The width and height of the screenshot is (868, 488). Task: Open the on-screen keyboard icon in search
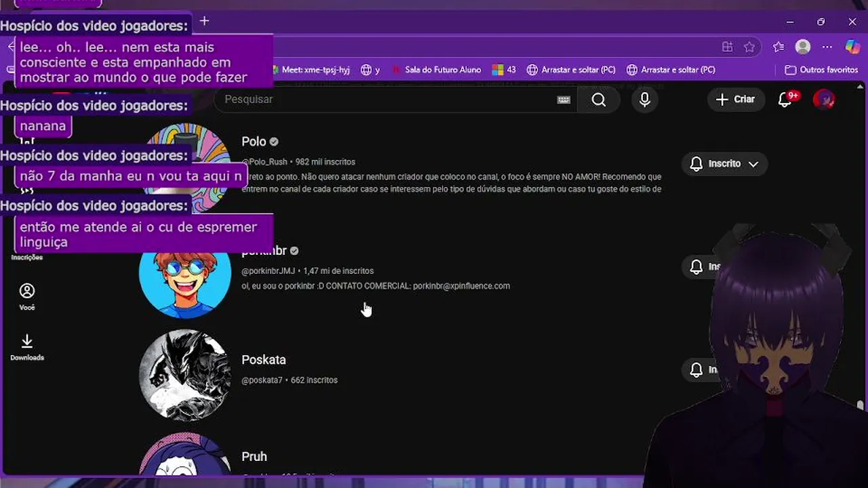click(x=564, y=100)
